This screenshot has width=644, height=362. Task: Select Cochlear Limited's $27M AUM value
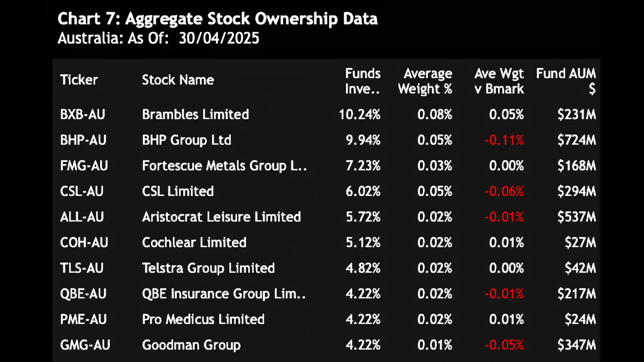pyautogui.click(x=580, y=243)
